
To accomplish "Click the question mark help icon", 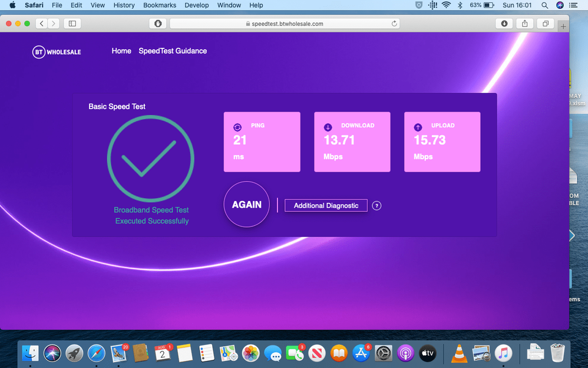I will click(376, 205).
